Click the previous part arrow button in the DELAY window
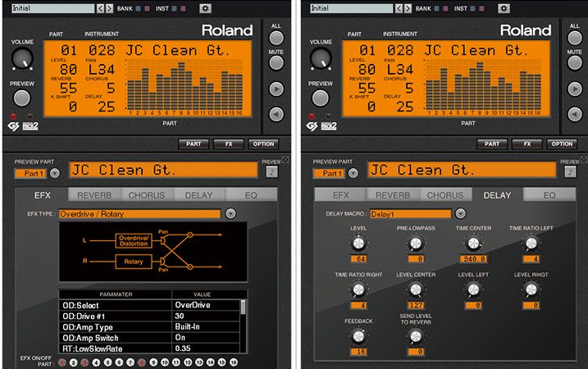588x369 pixels. pyautogui.click(x=575, y=114)
